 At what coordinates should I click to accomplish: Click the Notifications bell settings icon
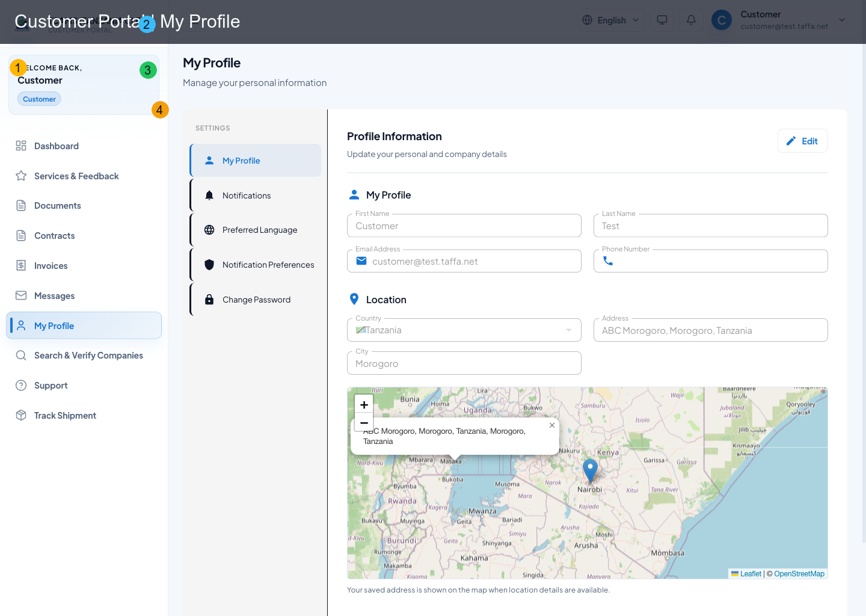pyautogui.click(x=209, y=196)
